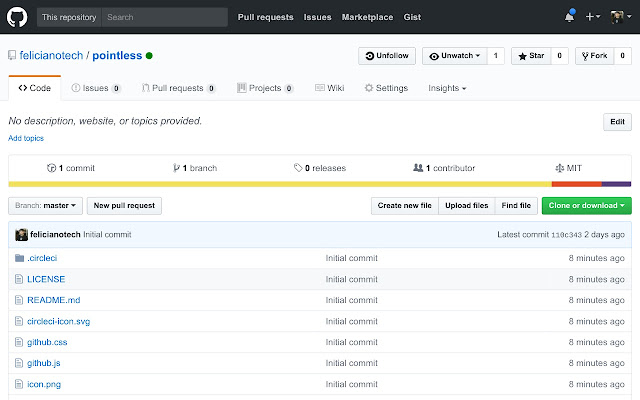Image resolution: width=640 pixels, height=400 pixels.
Task: Click the New pull request button
Action: click(124, 206)
